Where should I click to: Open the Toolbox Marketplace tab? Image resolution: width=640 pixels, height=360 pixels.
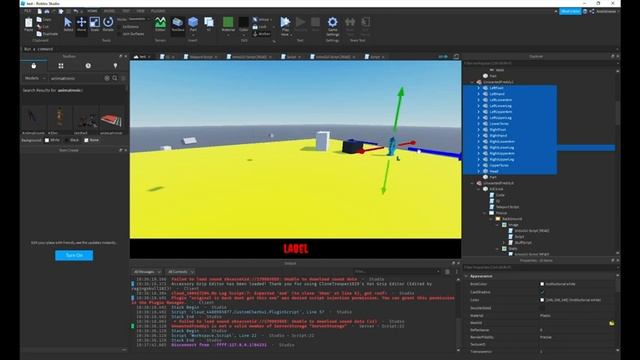pyautogui.click(x=33, y=66)
